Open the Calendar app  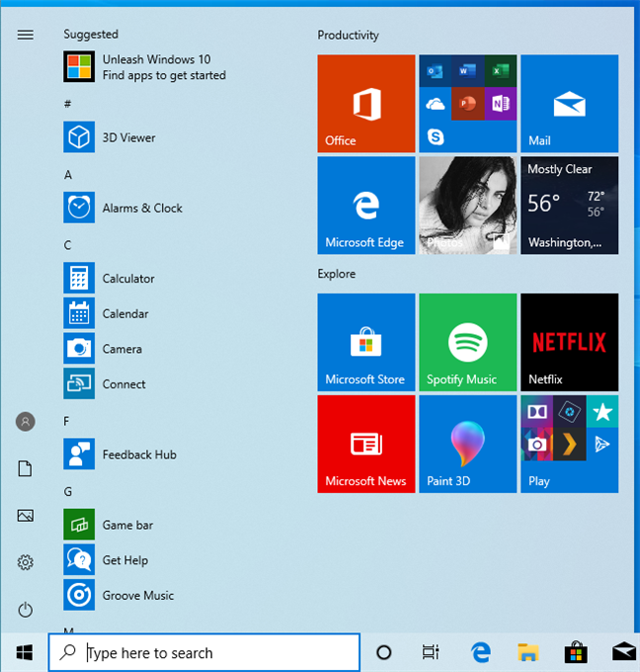(106, 313)
